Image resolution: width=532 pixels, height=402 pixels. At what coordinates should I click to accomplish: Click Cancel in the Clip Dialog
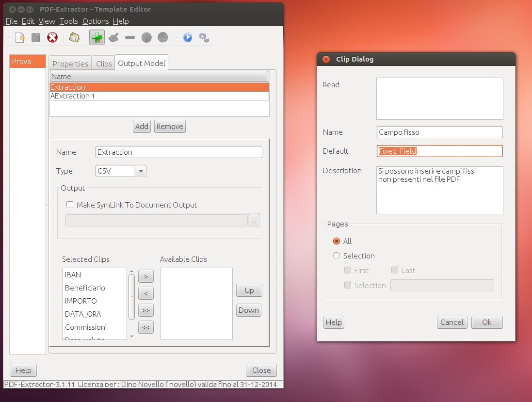452,322
